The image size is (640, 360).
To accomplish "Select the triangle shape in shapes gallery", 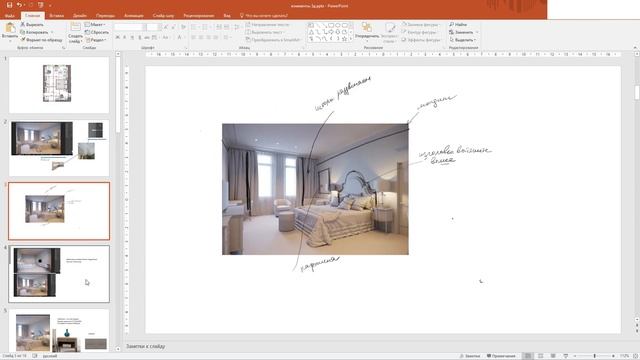I will [311, 32].
